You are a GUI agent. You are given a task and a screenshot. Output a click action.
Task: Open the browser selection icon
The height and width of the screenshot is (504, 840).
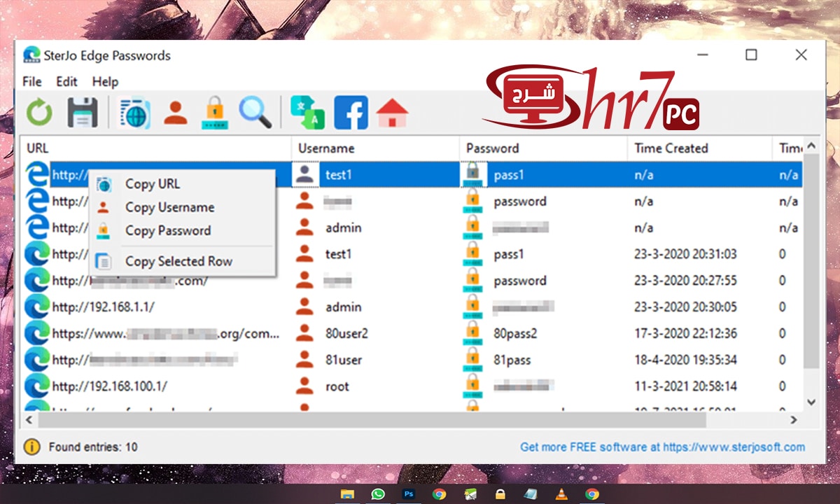[x=134, y=112]
